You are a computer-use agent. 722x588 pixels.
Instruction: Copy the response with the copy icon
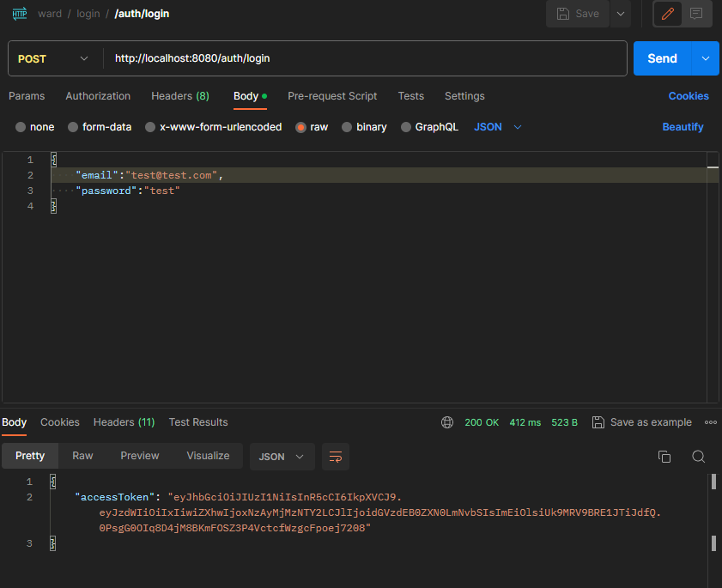point(664,457)
